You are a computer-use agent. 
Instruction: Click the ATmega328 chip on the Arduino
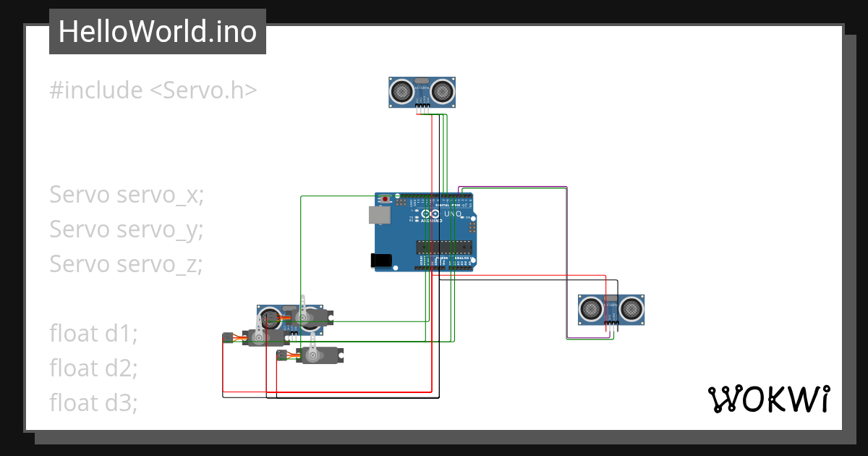click(444, 247)
